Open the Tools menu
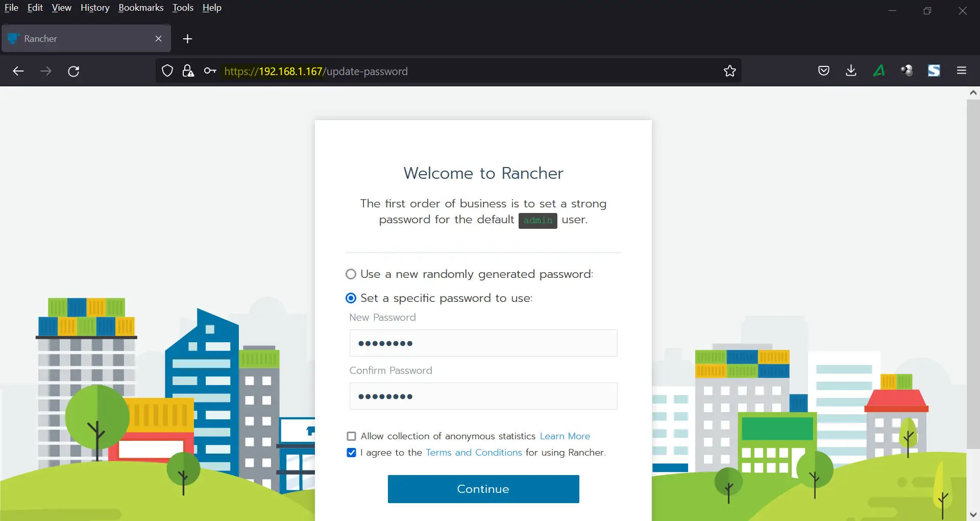Viewport: 980px width, 521px height. 183,8
